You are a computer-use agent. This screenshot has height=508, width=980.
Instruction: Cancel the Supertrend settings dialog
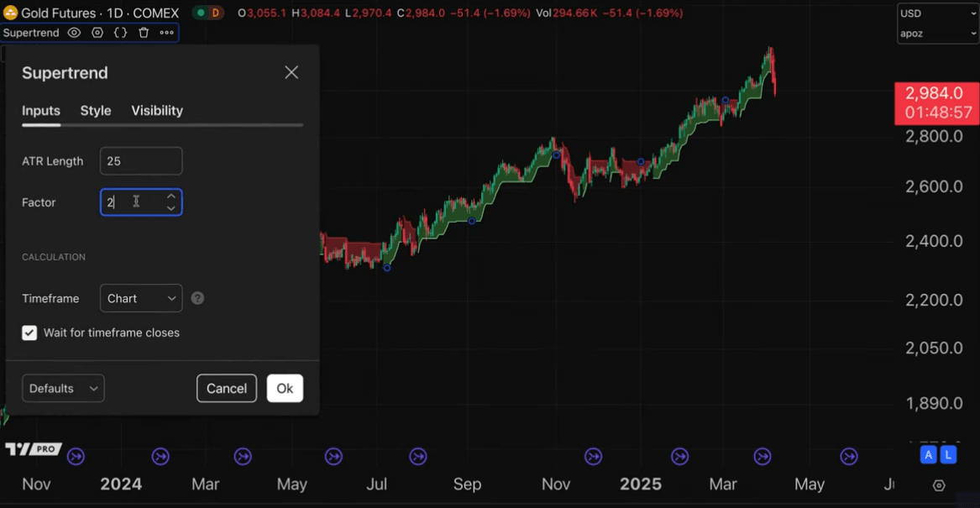pyautogui.click(x=226, y=388)
